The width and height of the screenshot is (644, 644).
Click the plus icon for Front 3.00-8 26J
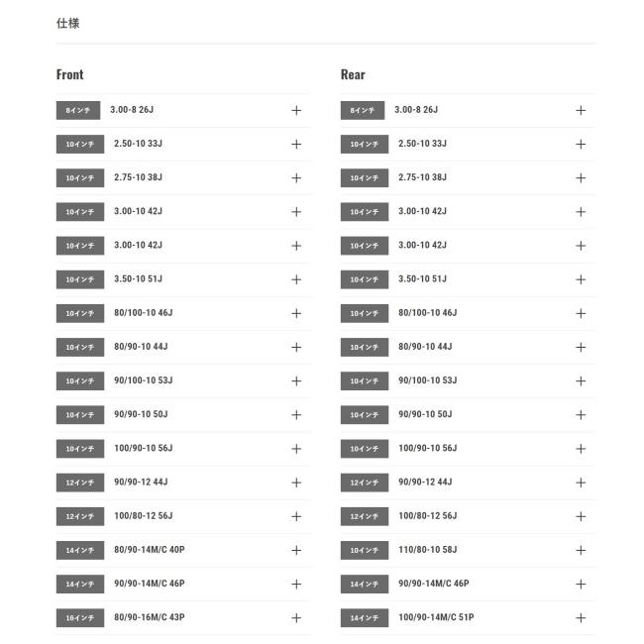click(x=296, y=110)
